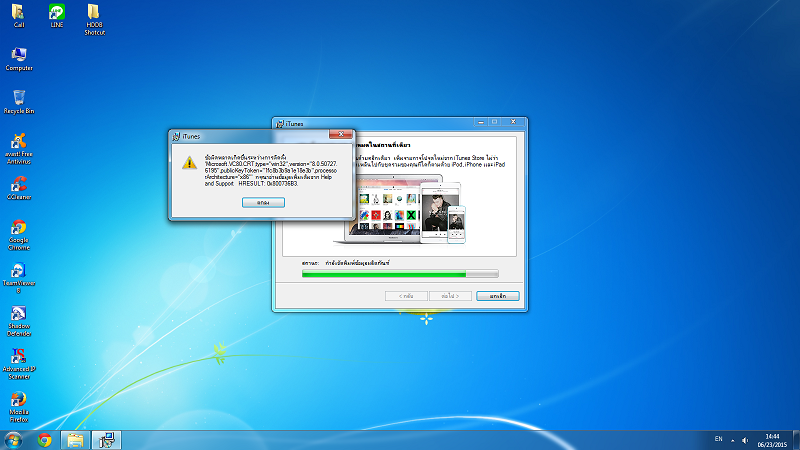Open the Computer desktop icon
Image resolution: width=800 pixels, height=450 pixels.
tap(19, 59)
